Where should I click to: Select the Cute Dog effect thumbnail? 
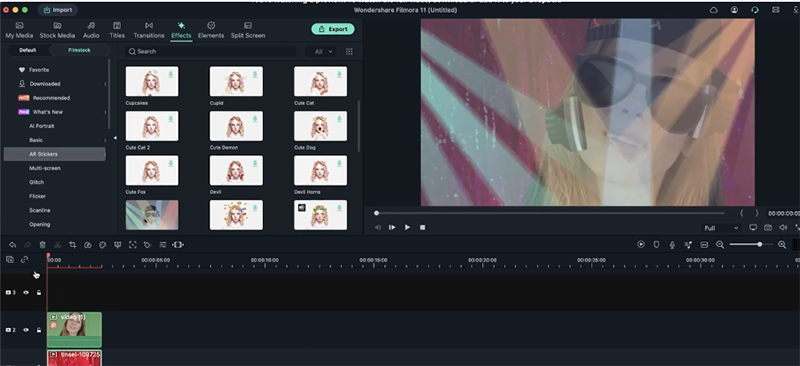coord(320,126)
